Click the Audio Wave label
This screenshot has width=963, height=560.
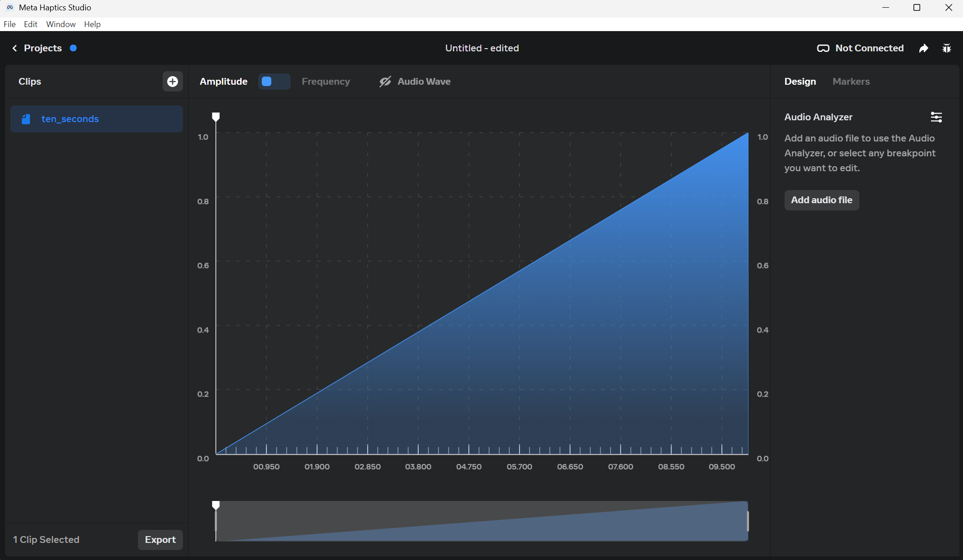[424, 82]
